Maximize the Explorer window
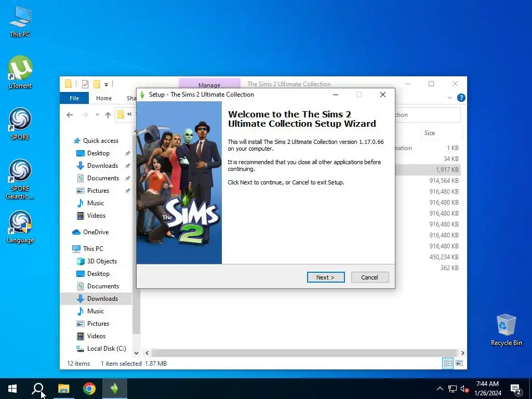The width and height of the screenshot is (532, 399). pos(431,84)
